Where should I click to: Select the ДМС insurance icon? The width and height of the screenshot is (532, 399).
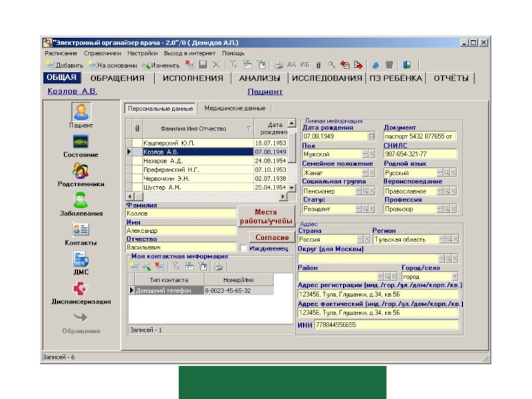pyautogui.click(x=80, y=259)
